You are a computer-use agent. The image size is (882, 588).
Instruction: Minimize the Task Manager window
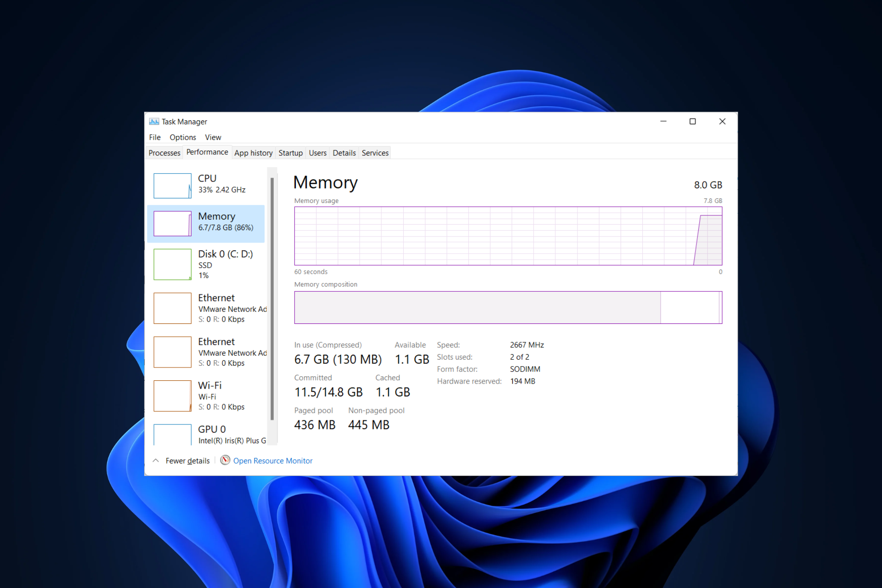[663, 121]
